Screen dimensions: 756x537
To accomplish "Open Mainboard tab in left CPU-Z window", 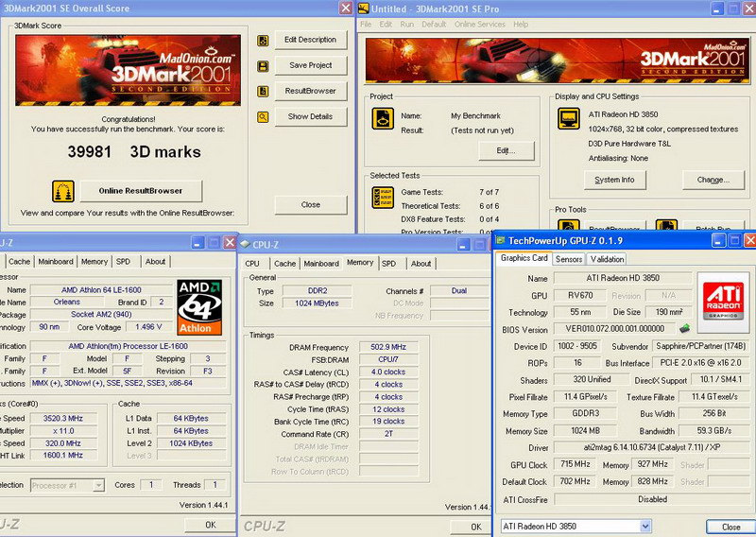I will coord(56,262).
